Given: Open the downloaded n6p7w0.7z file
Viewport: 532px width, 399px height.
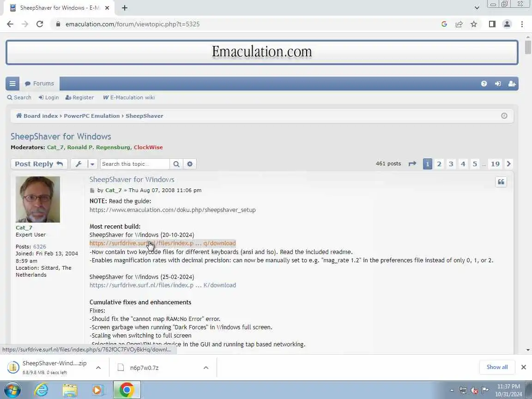Looking at the screenshot, I should [144, 368].
